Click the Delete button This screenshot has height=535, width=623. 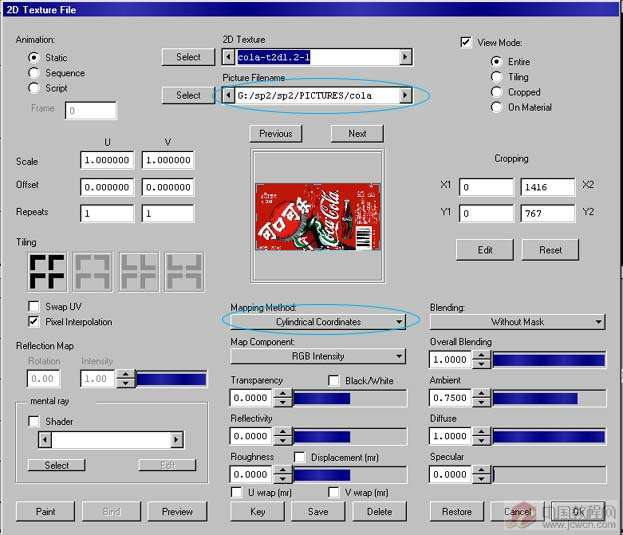pos(379,512)
